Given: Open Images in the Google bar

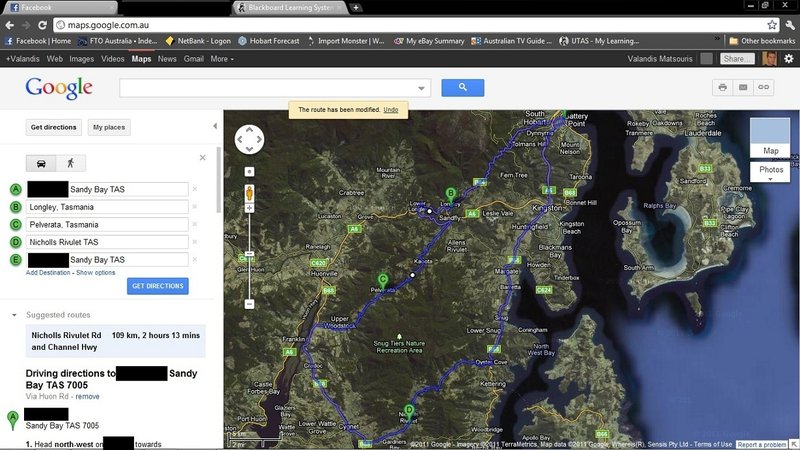Looking at the screenshot, I should coord(82,59).
